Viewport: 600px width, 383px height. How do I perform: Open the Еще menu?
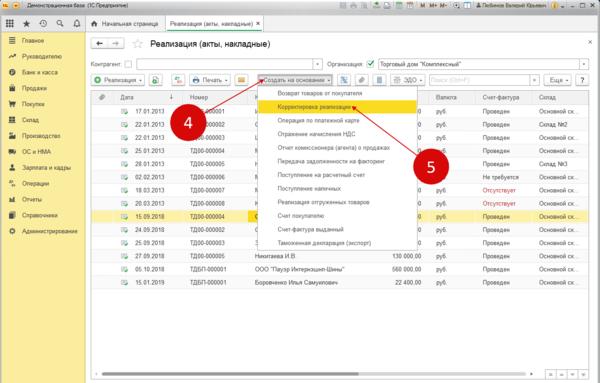(558, 80)
